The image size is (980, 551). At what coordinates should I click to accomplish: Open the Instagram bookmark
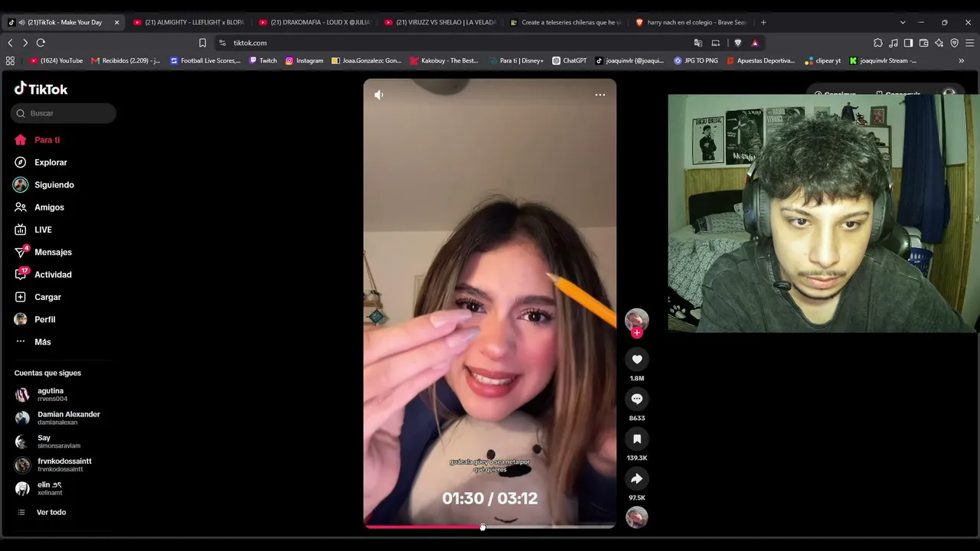click(304, 60)
